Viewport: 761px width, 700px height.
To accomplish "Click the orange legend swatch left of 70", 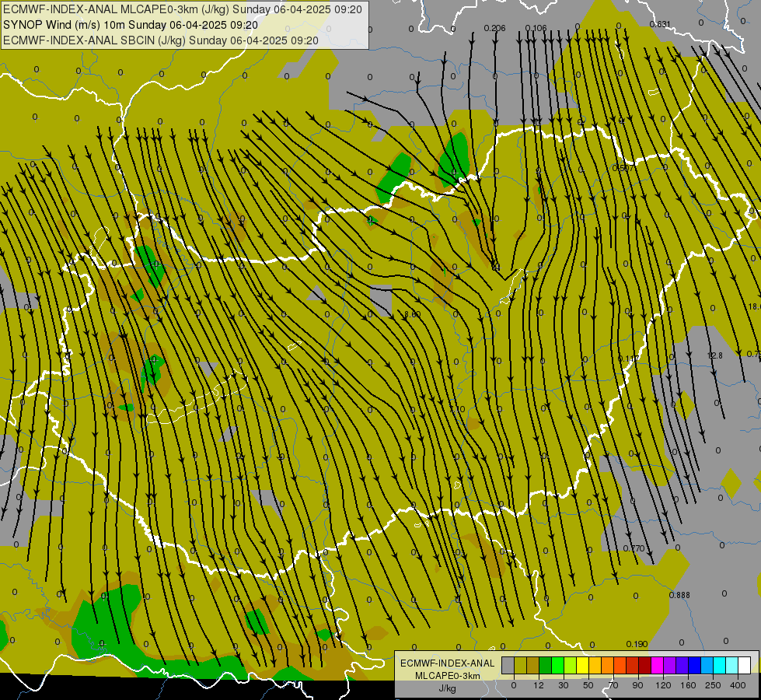I will [x=608, y=666].
